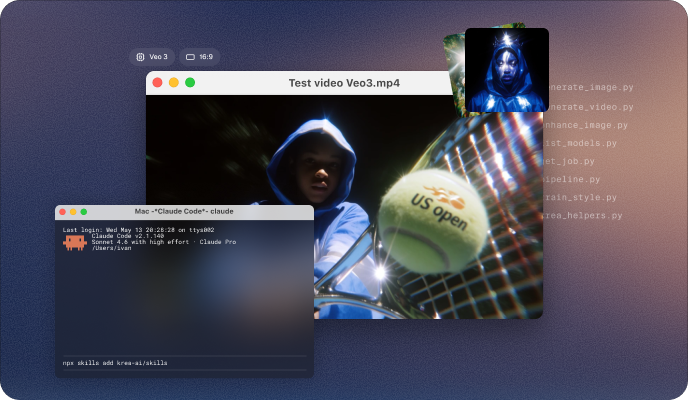Image resolution: width=688 pixels, height=400 pixels.
Task: Select the generate_video.py file
Action: [x=589, y=107]
